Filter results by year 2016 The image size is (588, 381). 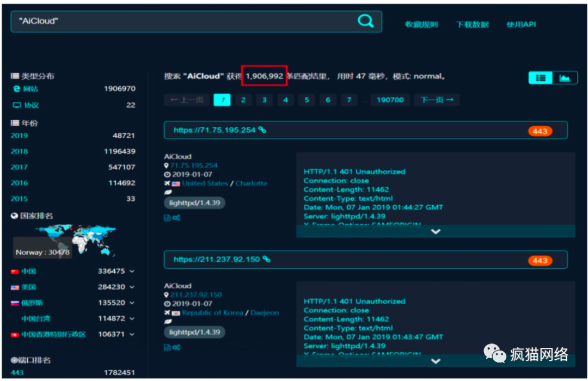click(19, 183)
